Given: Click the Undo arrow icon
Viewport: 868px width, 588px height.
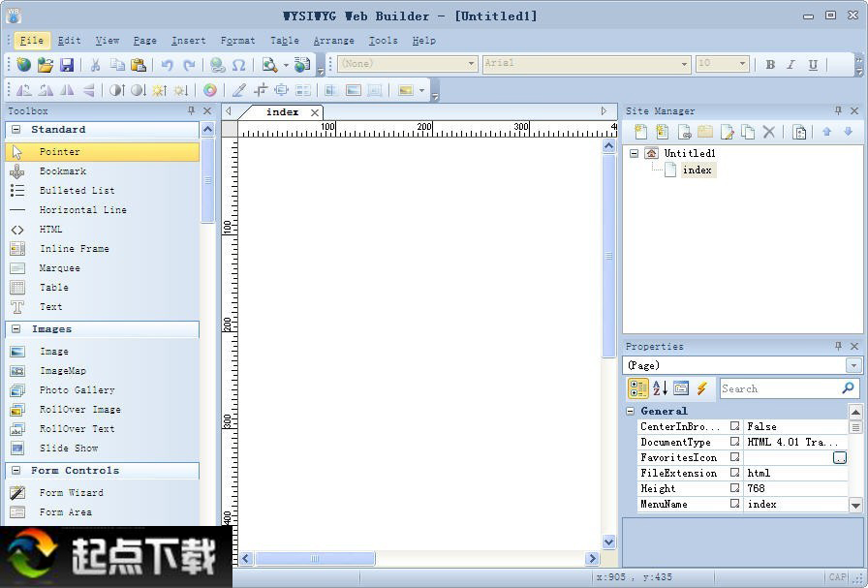Looking at the screenshot, I should click(167, 65).
